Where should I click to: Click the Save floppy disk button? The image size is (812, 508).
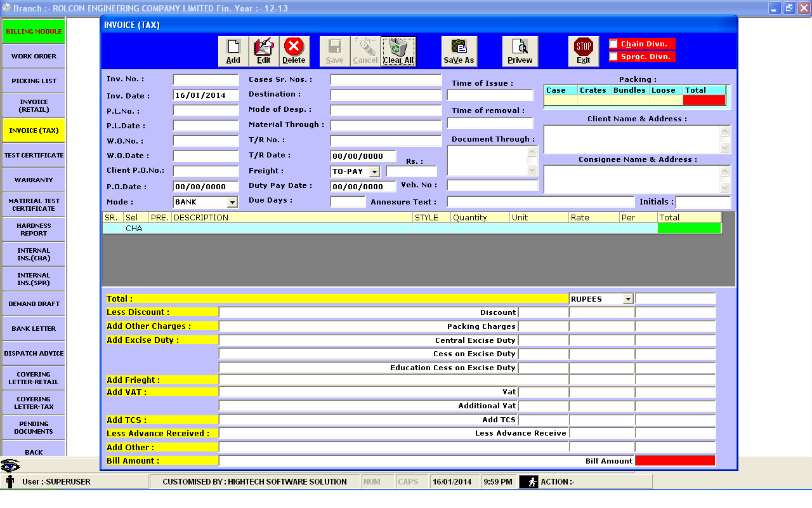[335, 51]
